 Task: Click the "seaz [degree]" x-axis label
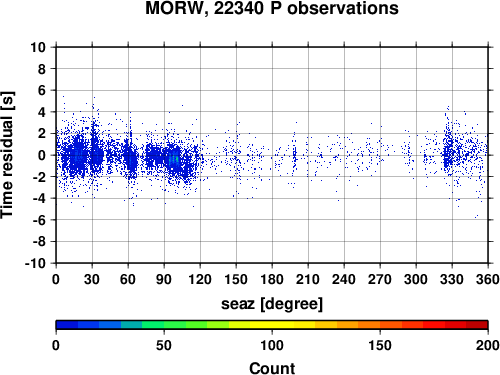coord(272,304)
